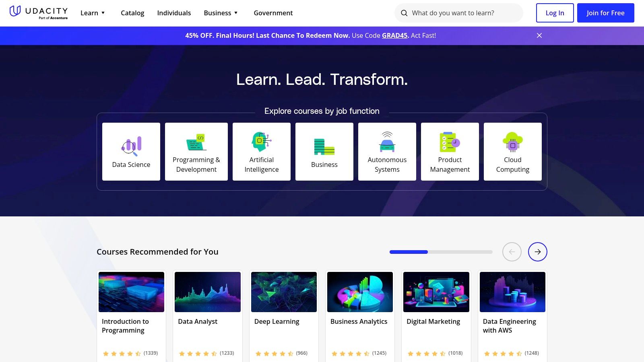Click the Introduction to Programming course title
This screenshot has height=362, width=644.
pos(125,326)
